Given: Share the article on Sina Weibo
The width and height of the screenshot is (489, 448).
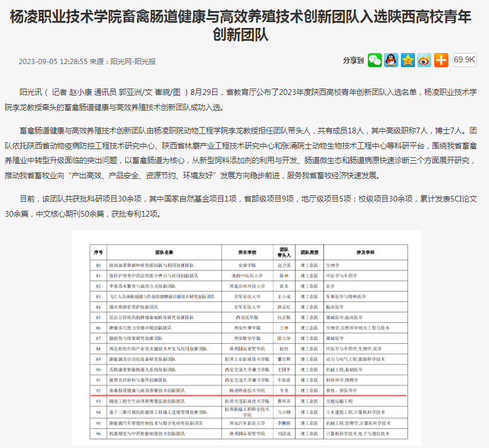Looking at the screenshot, I should [424, 60].
